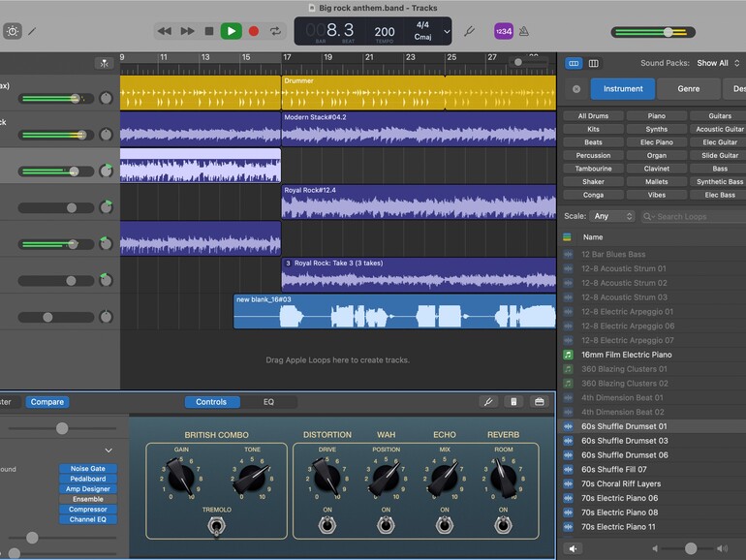
Task: Start recording with the red Record button
Action: (254, 31)
